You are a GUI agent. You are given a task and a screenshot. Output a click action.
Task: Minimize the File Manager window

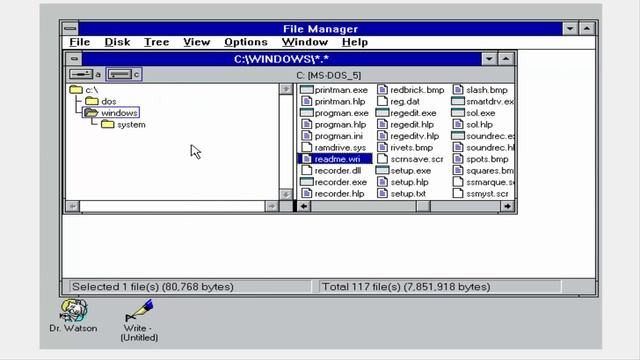tap(570, 29)
